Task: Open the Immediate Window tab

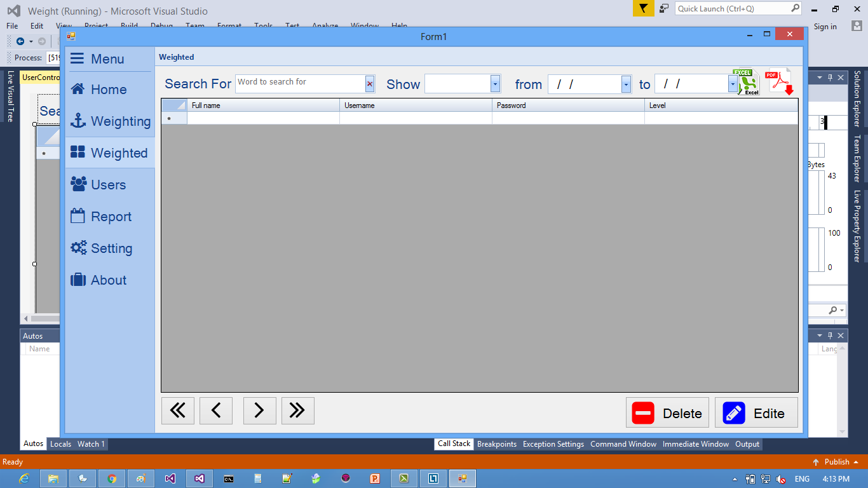Action: point(696,444)
